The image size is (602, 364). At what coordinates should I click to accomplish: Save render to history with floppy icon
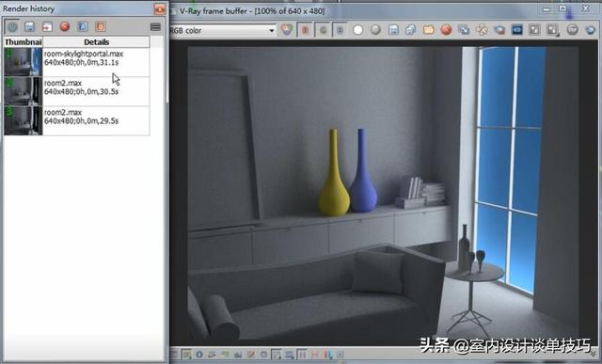(29, 26)
